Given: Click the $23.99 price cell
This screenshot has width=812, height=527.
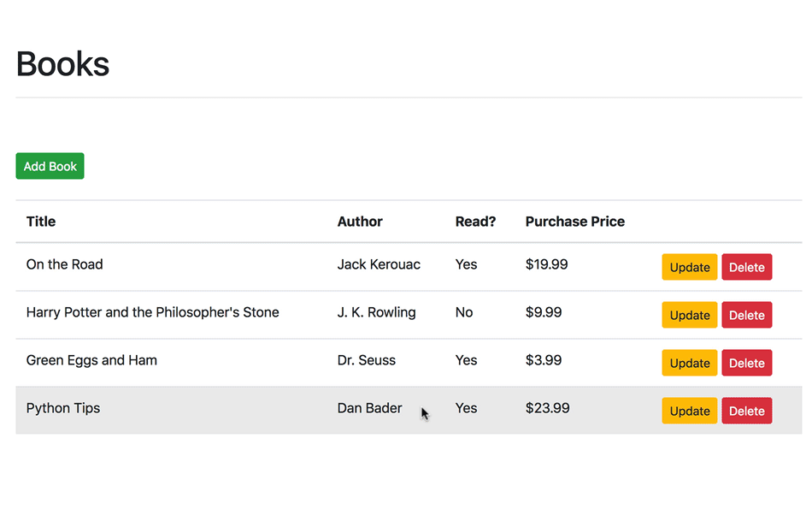Looking at the screenshot, I should (547, 408).
